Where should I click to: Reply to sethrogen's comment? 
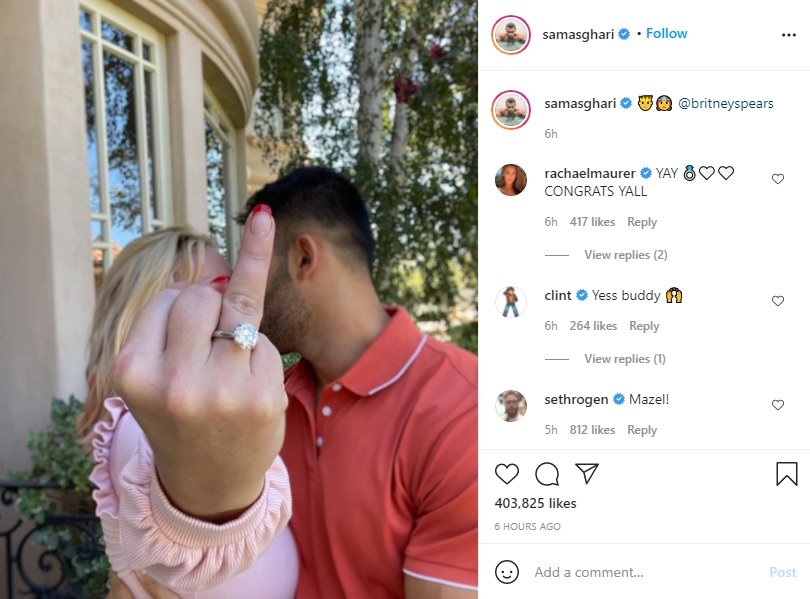642,430
